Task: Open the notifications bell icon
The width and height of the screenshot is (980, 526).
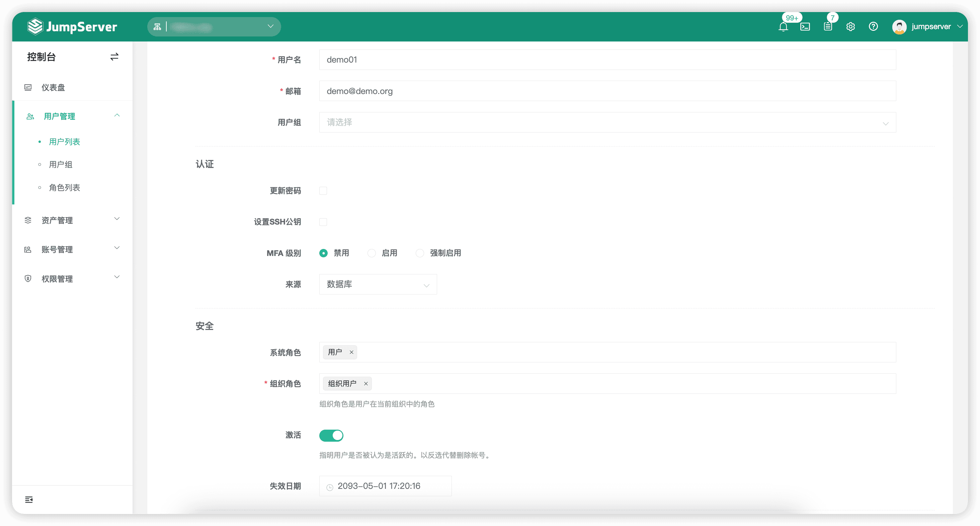Action: coord(783,27)
